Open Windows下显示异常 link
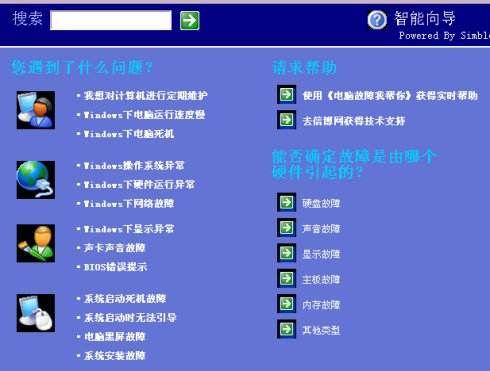 [129, 229]
